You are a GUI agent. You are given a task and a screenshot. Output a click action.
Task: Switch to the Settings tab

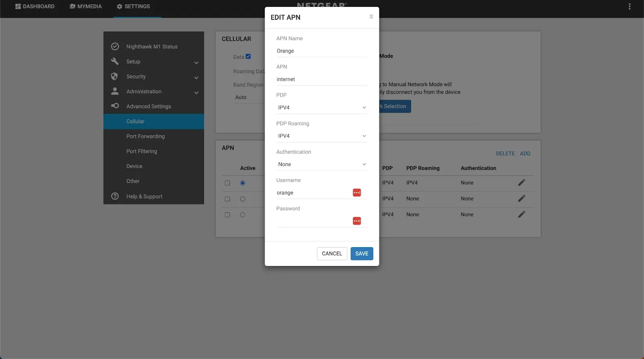click(133, 6)
